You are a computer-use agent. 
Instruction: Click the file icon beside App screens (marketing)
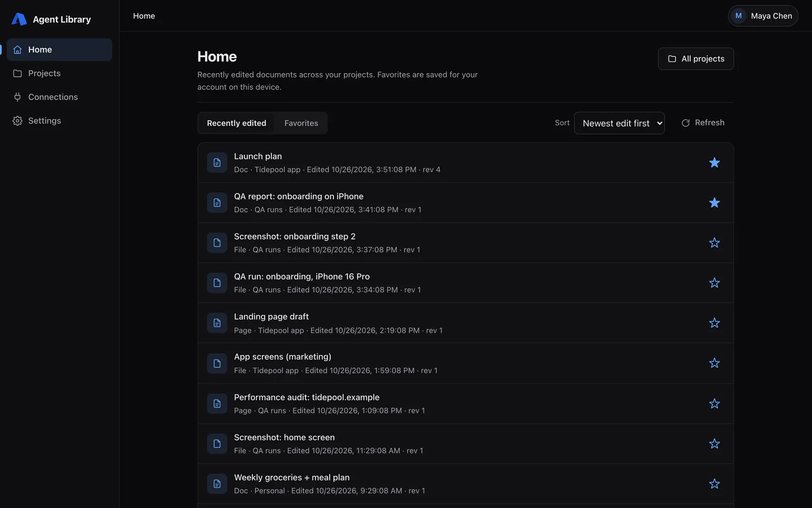(x=217, y=363)
